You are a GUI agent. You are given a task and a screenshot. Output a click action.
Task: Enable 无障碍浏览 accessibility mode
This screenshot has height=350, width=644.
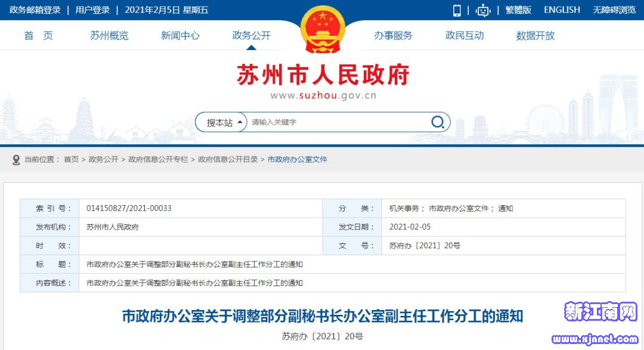pyautogui.click(x=614, y=10)
